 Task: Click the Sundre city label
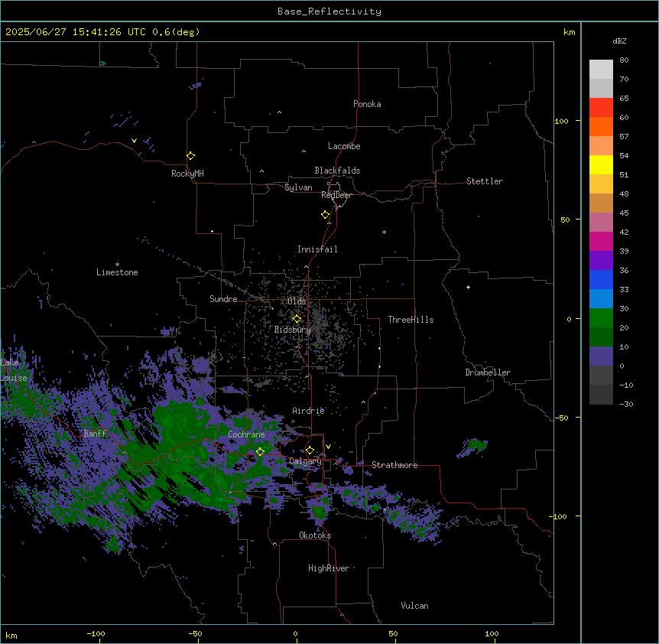click(223, 299)
